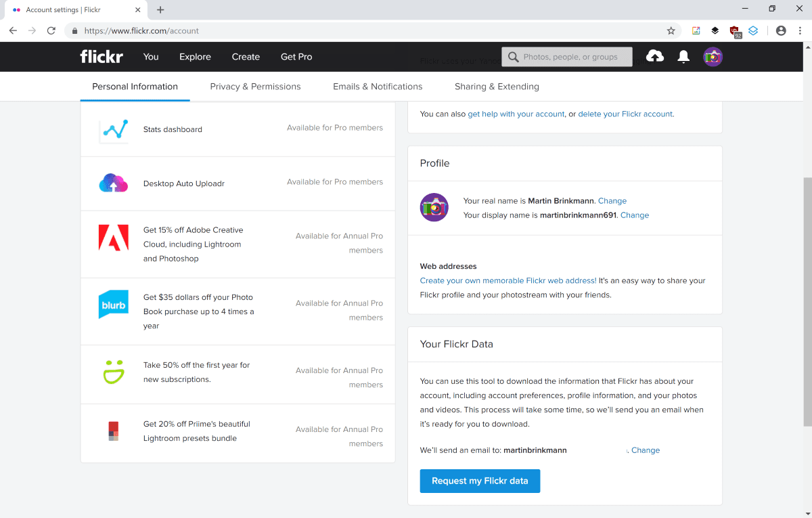Click the Blurb logo icon

pos(113,305)
